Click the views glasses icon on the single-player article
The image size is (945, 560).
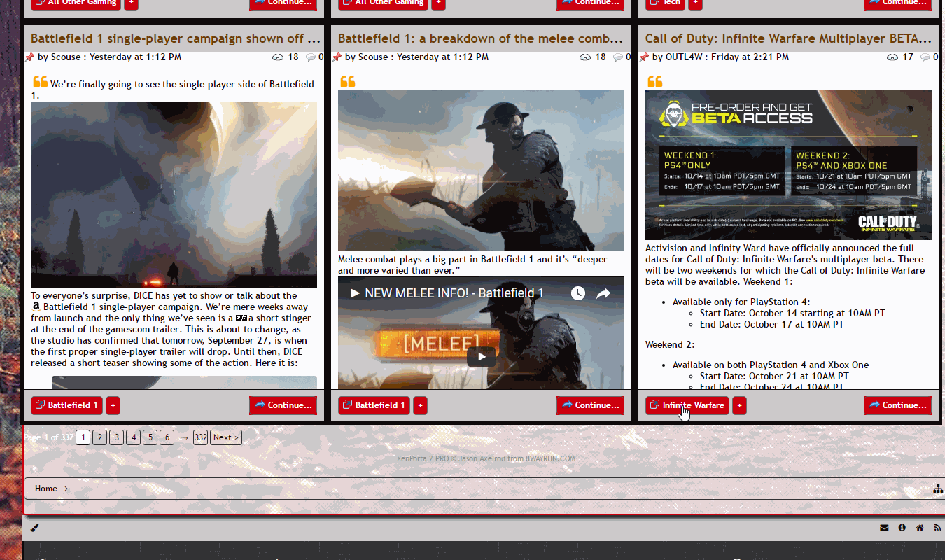pyautogui.click(x=278, y=57)
